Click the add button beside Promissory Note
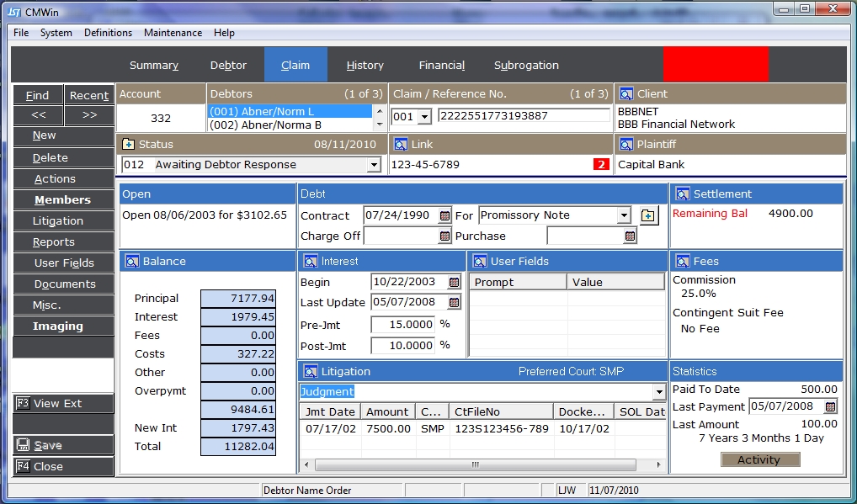The image size is (857, 504). click(647, 215)
